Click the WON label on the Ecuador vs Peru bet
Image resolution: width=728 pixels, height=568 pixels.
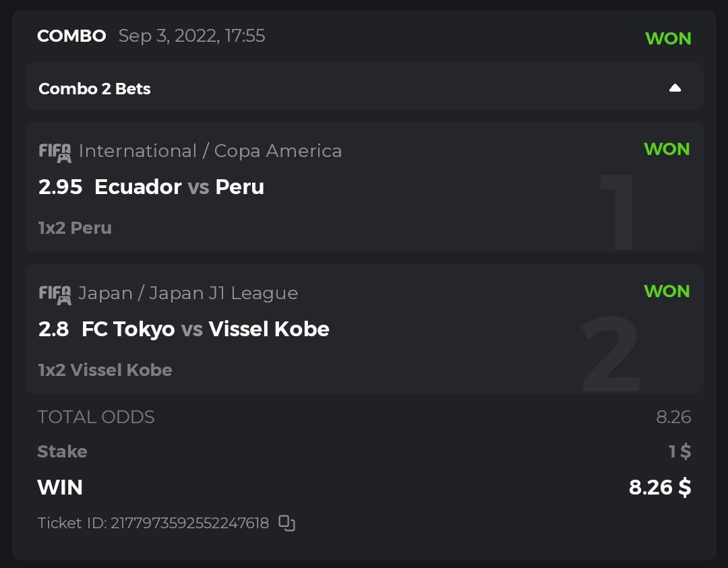point(667,149)
